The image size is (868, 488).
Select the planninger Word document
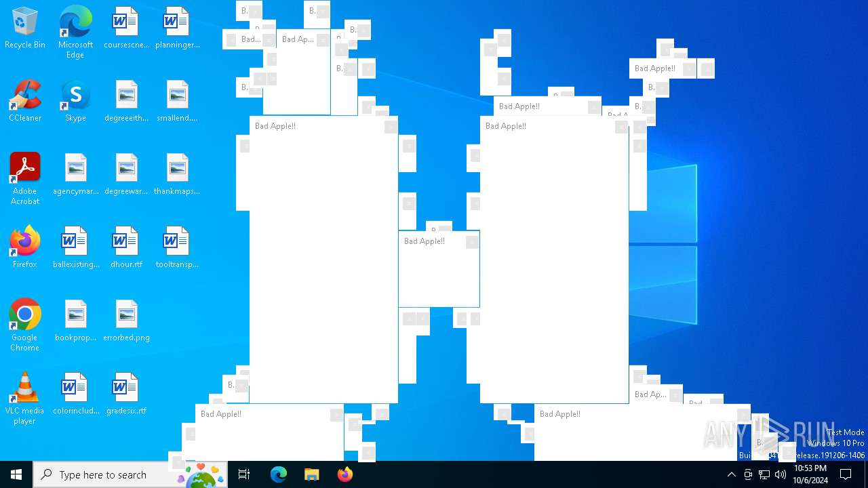coord(177,28)
